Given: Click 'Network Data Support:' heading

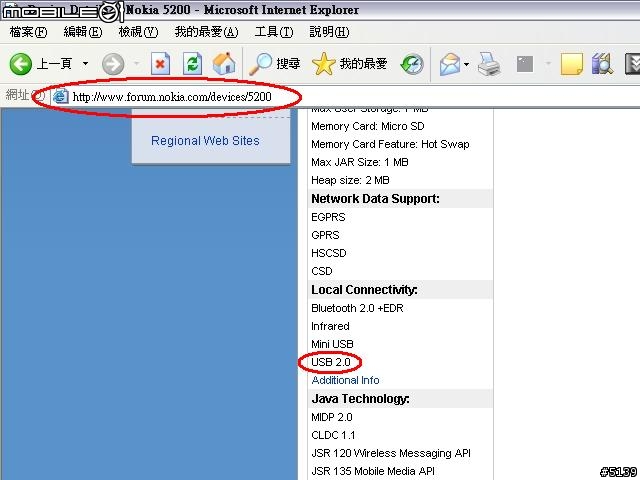Looking at the screenshot, I should click(x=376, y=199).
